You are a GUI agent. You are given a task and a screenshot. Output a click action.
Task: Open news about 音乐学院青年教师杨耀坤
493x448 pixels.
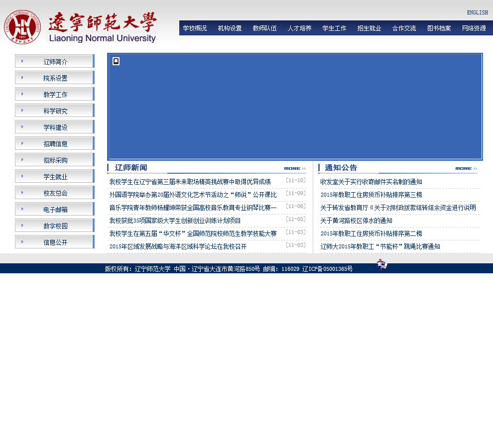[193, 208]
